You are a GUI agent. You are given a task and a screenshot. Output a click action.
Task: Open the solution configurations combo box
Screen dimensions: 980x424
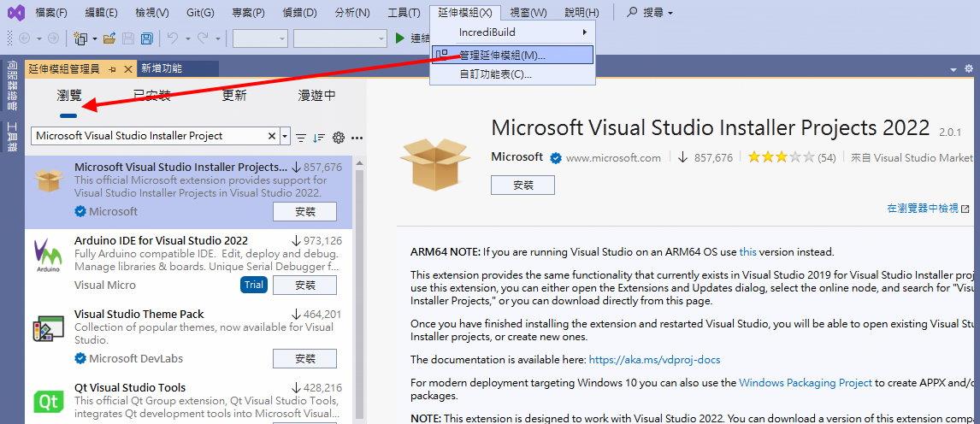(260, 38)
